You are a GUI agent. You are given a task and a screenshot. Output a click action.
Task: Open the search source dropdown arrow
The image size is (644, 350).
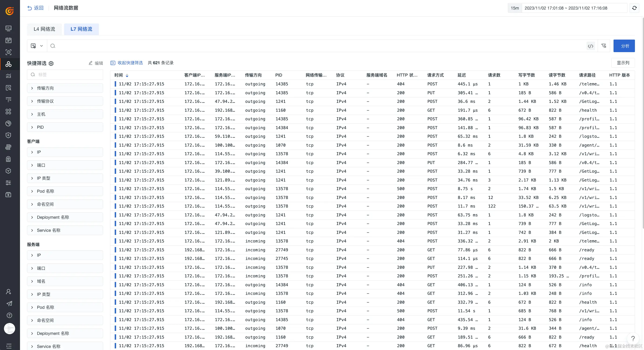point(41,46)
